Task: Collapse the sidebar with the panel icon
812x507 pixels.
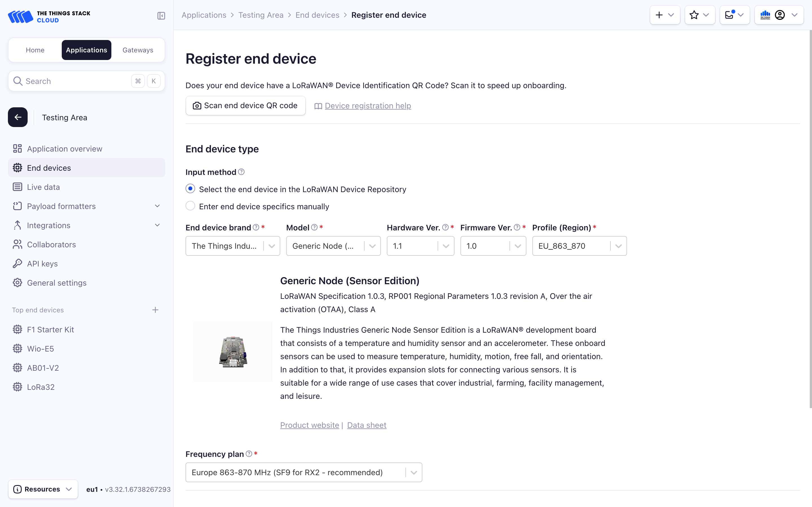Action: coord(161,16)
